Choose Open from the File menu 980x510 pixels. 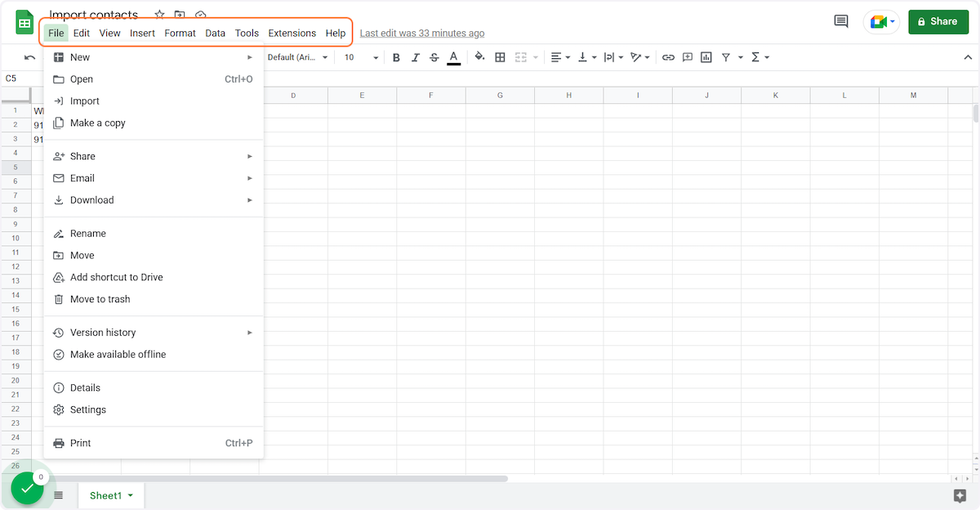click(154, 79)
